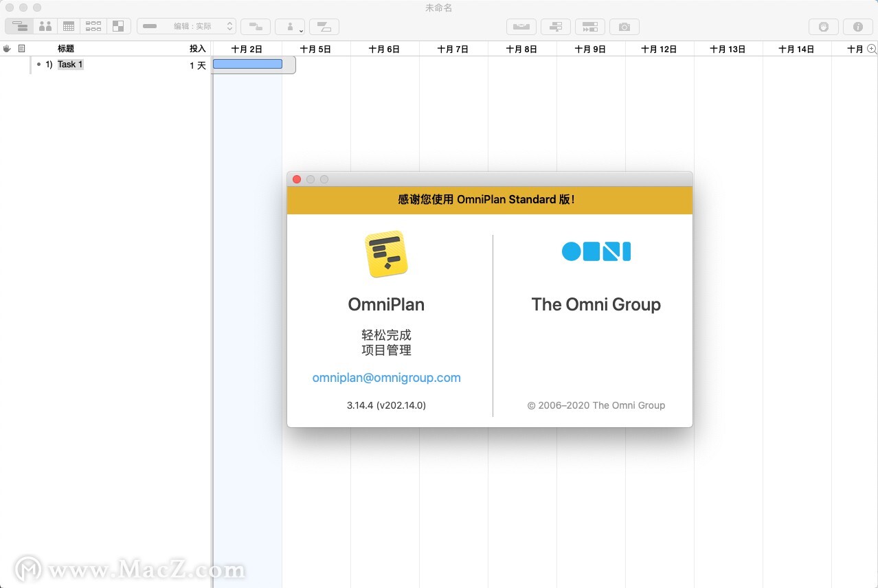878x588 pixels.
Task: Click the version 3.14.4 text
Action: (x=387, y=405)
